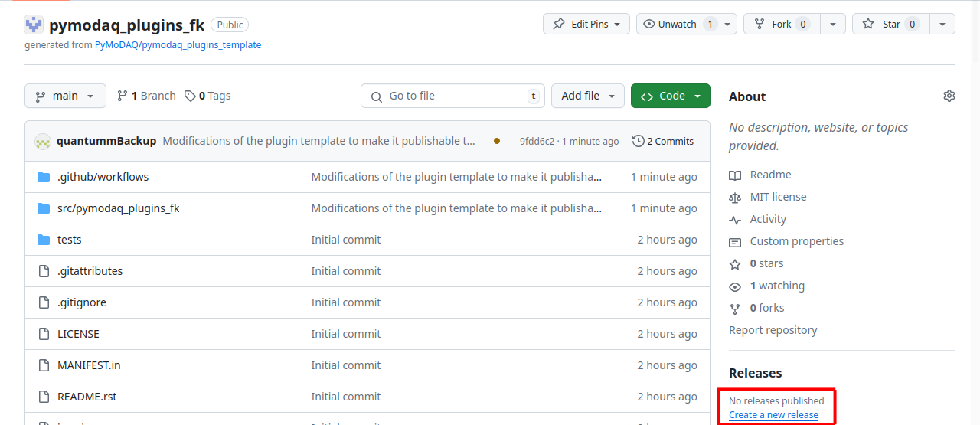Click the MANIFEST.in file icon
This screenshot has width=980, height=425.
(44, 365)
